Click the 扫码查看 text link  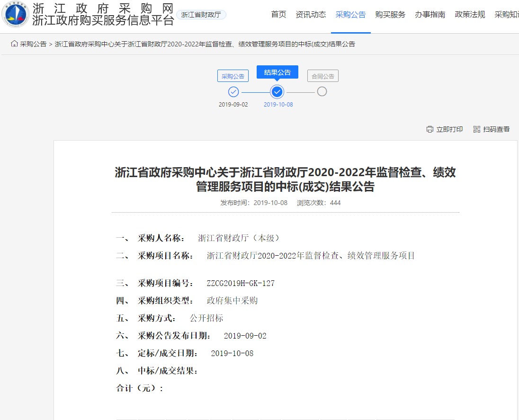[x=496, y=129]
